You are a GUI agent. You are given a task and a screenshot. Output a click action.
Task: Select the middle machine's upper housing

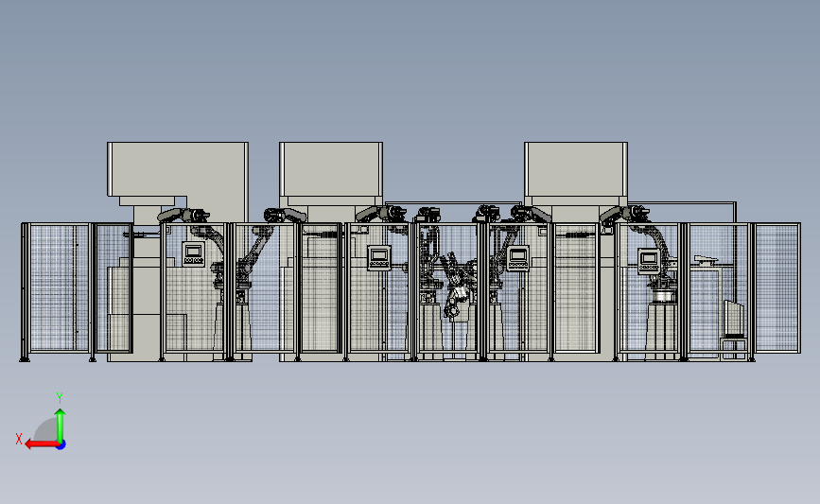pos(331,169)
